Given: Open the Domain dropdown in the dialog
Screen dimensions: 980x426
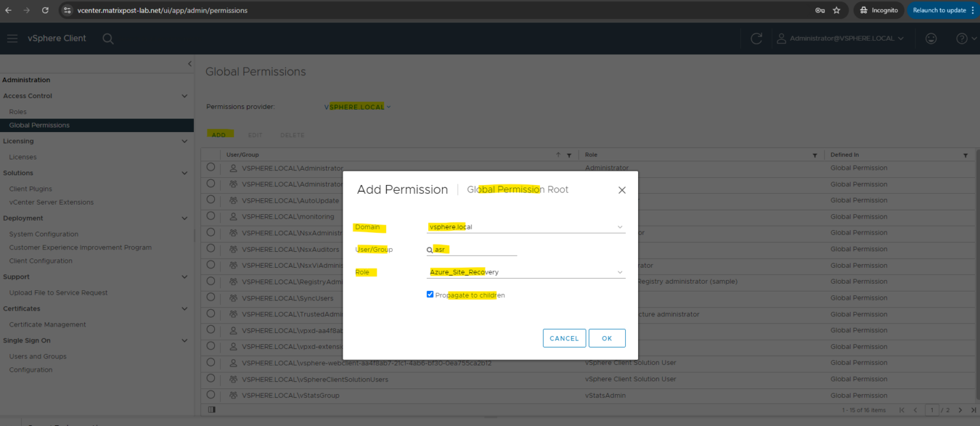Looking at the screenshot, I should [x=619, y=227].
